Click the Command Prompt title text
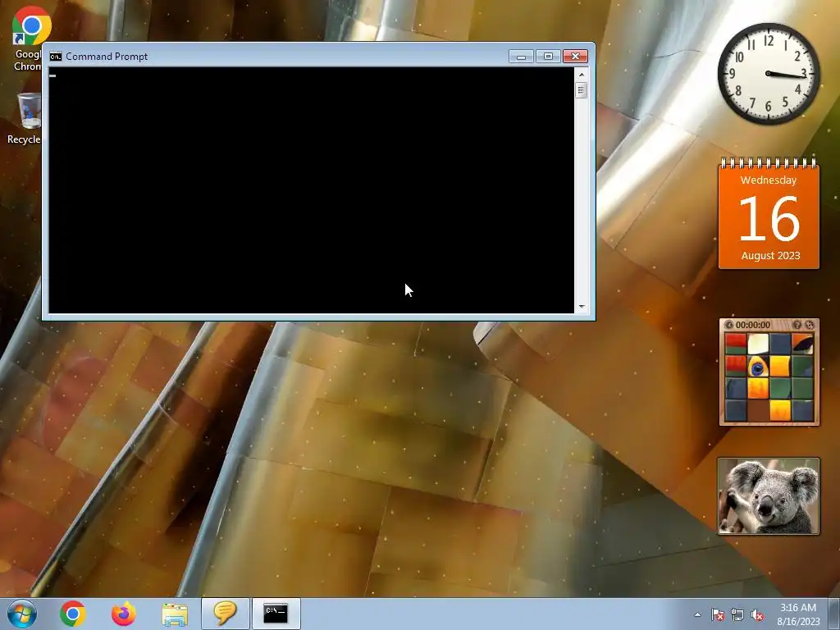 click(x=107, y=57)
